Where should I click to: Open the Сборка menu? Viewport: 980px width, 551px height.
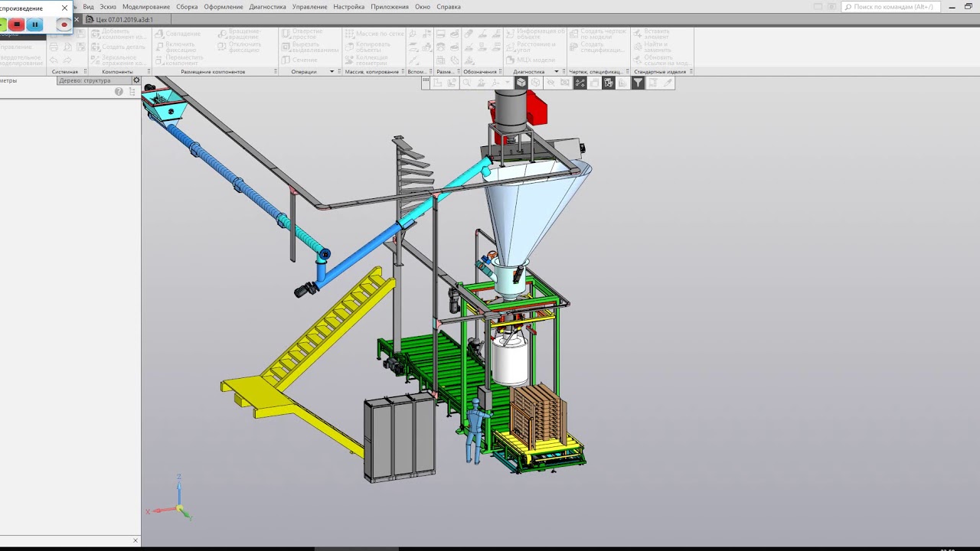[187, 7]
